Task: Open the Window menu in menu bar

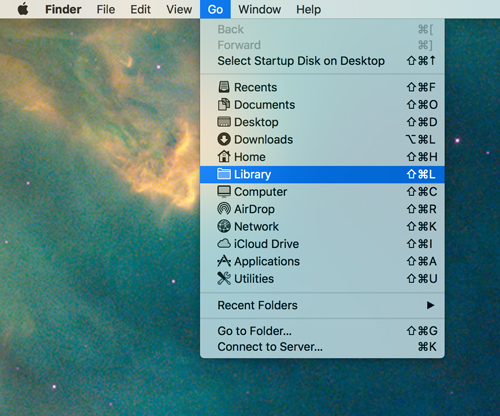Action: [x=260, y=9]
